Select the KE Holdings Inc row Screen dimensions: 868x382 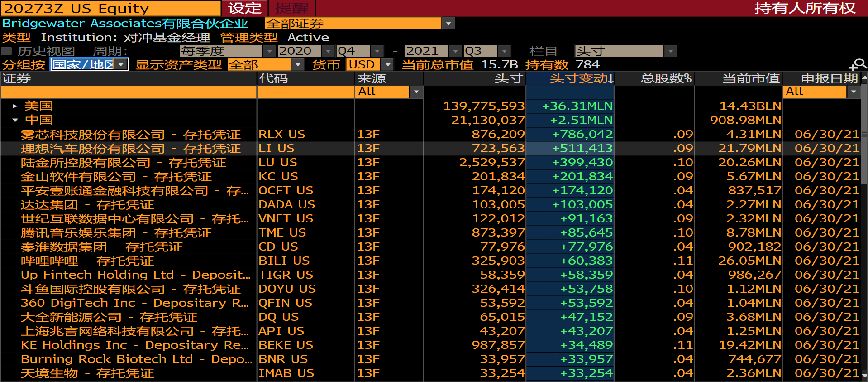tap(430, 345)
